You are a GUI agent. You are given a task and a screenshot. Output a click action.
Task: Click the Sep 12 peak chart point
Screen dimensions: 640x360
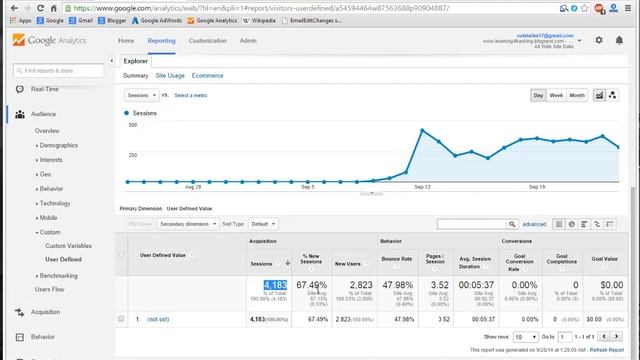422,131
